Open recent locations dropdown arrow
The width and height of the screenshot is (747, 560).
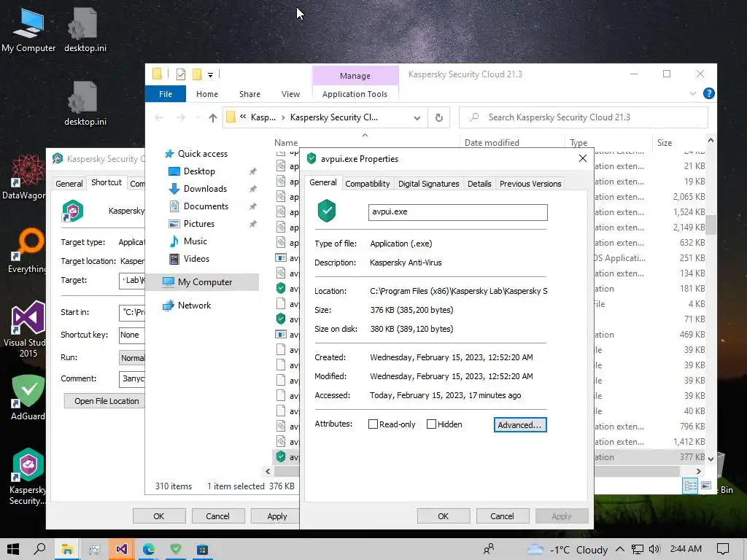[198, 117]
